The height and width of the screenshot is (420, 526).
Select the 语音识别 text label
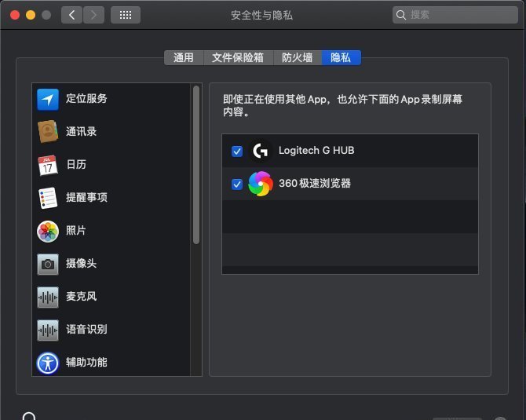click(86, 330)
